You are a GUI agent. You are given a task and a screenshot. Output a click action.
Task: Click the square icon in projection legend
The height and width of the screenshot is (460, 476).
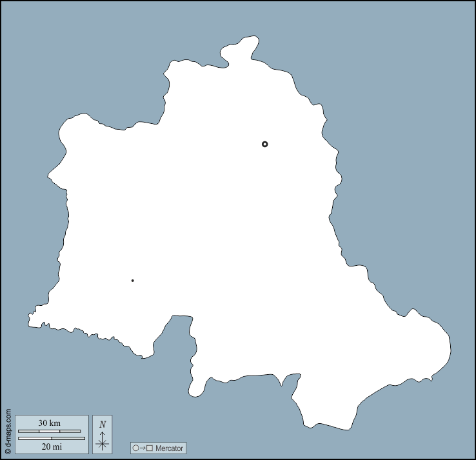(150, 448)
